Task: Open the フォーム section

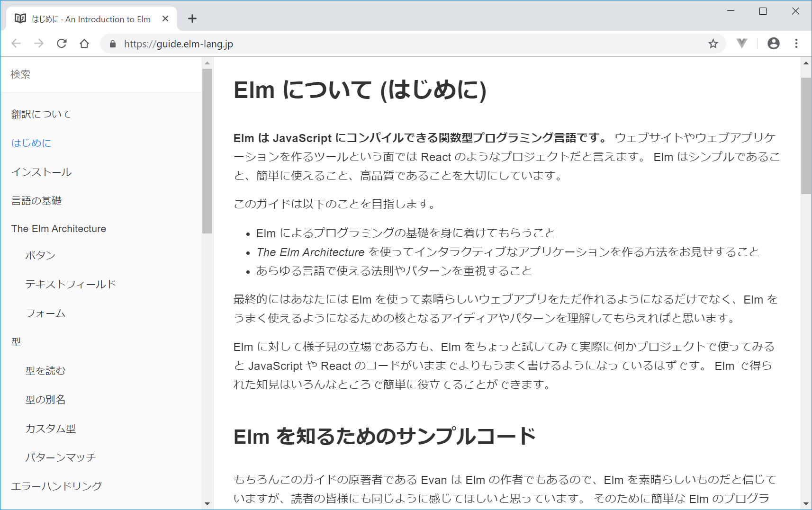Action: 45,313
